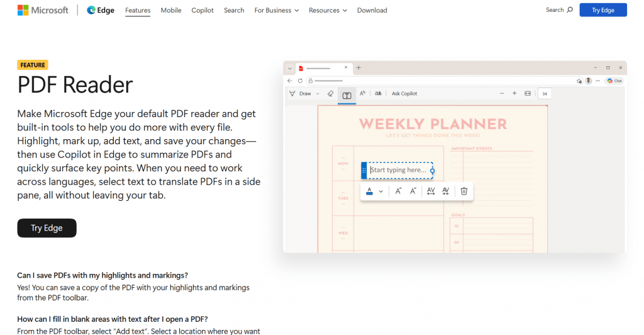Click the WED row label
644x335 pixels.
(343, 233)
